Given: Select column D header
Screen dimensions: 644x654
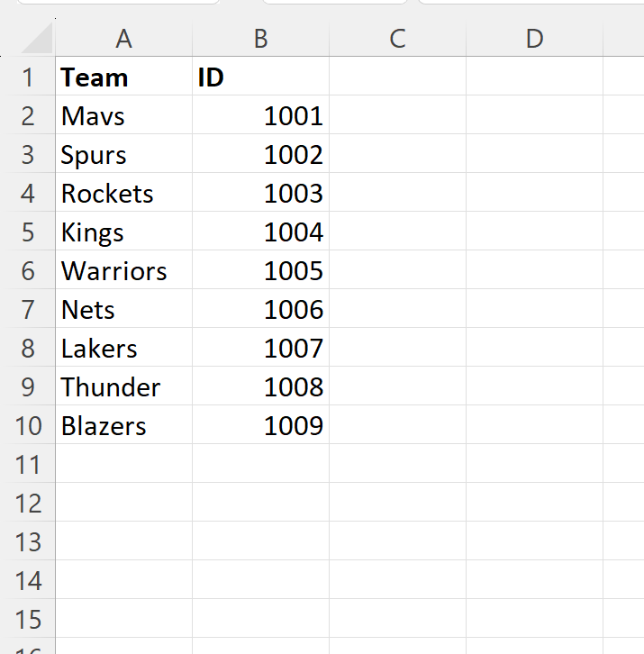Looking at the screenshot, I should tap(534, 39).
